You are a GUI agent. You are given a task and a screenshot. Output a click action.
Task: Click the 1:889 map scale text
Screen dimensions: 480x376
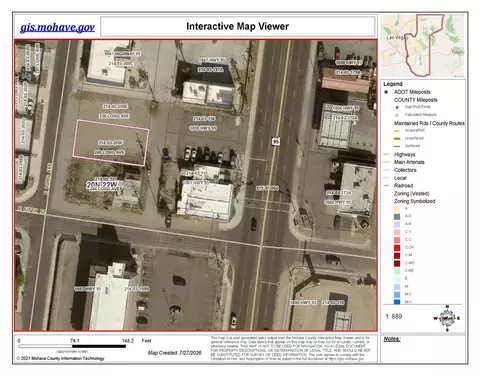pyautogui.click(x=394, y=316)
